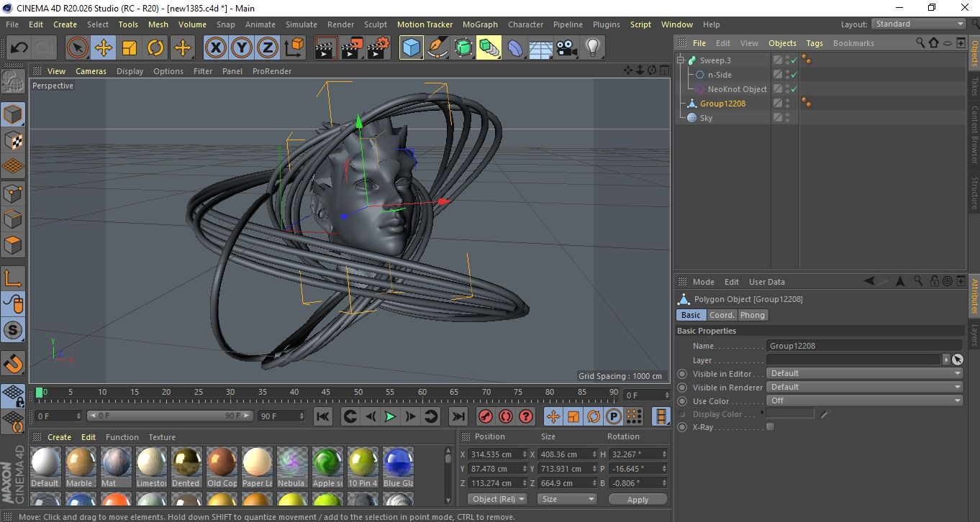Open Visible in Editor dropdown

click(864, 373)
